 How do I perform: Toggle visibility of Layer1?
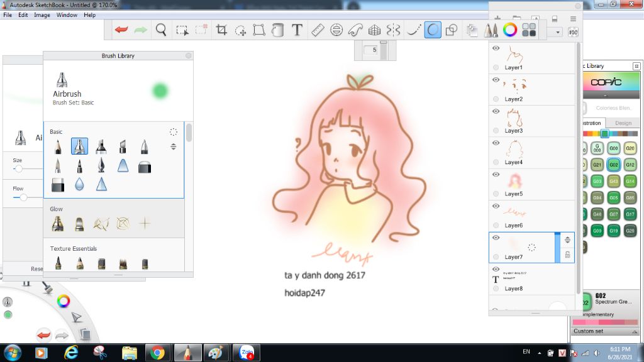[x=496, y=48]
